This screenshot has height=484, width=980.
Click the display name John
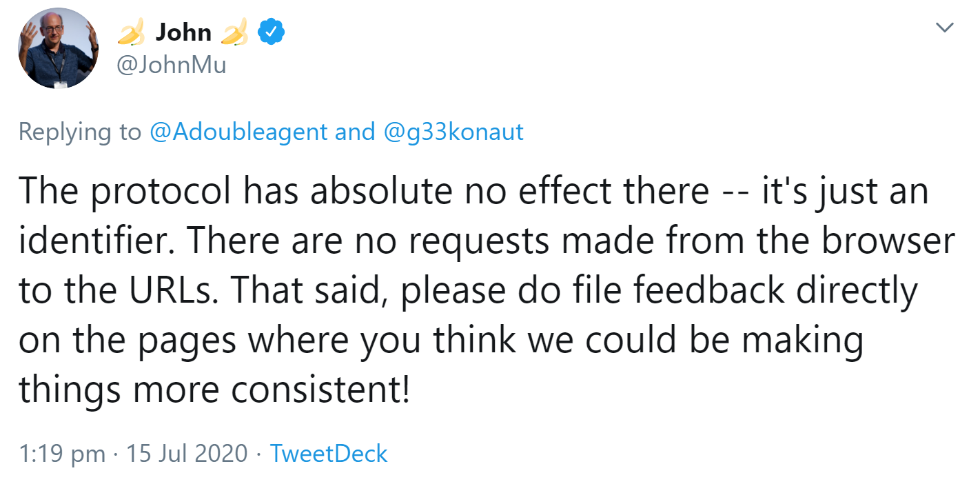(183, 32)
